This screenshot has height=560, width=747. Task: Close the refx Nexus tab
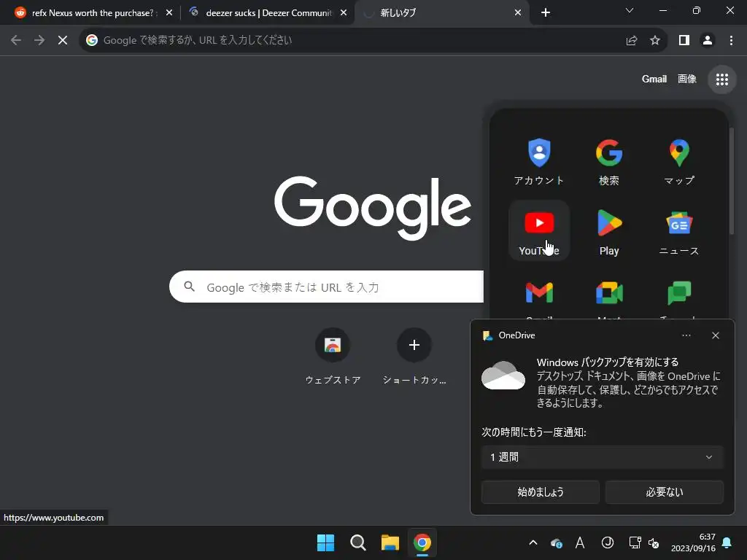pos(169,13)
